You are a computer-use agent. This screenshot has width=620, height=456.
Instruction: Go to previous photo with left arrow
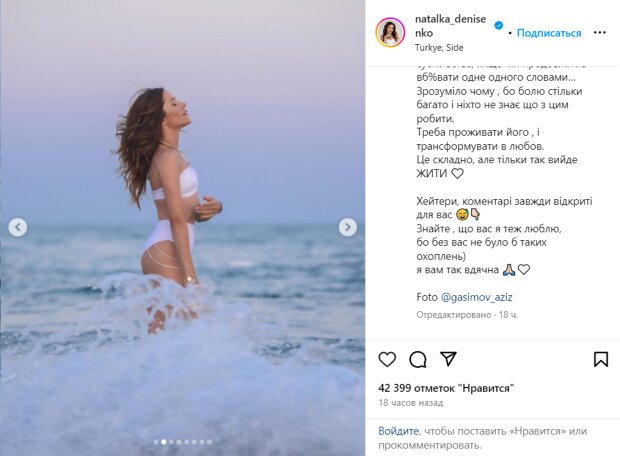(x=18, y=228)
